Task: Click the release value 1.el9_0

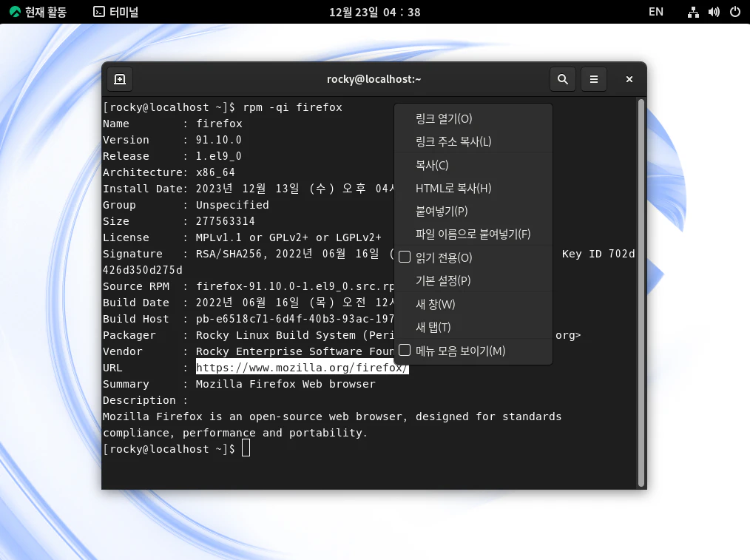Action: coord(219,156)
